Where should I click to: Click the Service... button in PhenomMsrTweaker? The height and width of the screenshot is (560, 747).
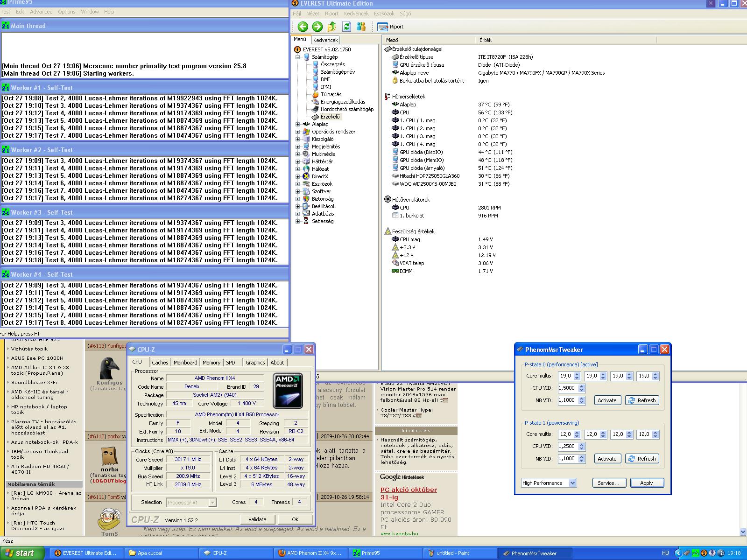[x=609, y=483]
